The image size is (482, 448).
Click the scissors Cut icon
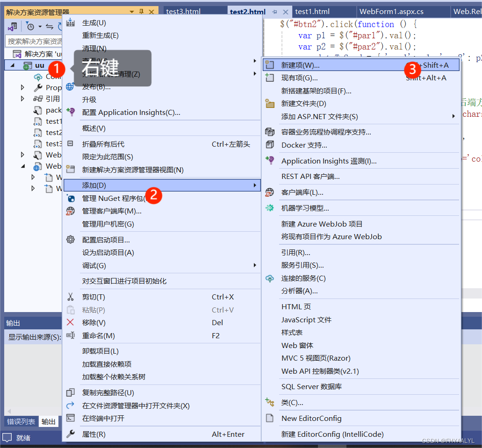(71, 297)
